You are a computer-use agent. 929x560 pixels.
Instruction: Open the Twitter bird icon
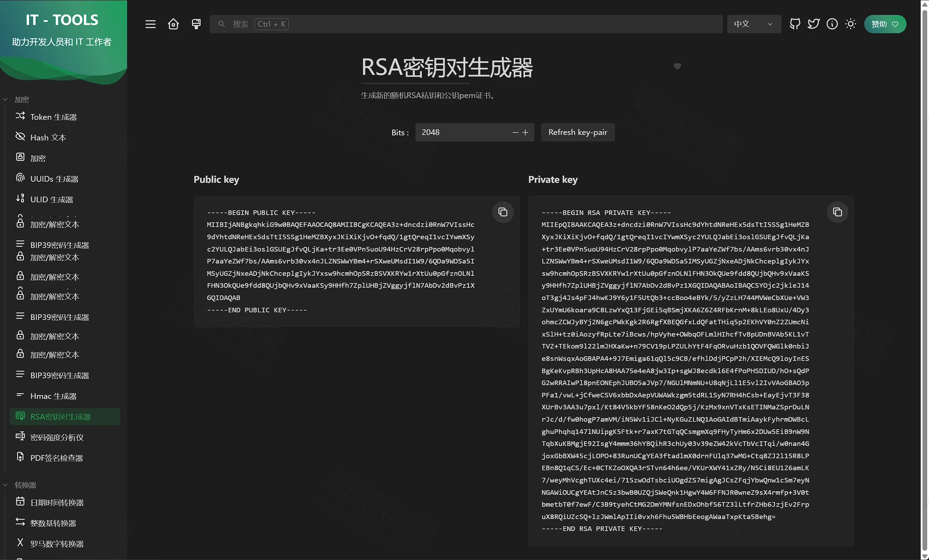point(813,24)
